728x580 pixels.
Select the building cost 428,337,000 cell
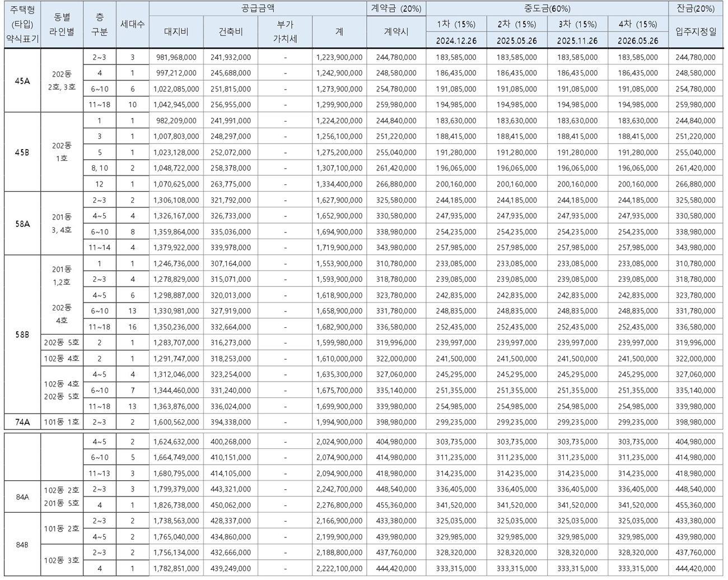(230, 521)
